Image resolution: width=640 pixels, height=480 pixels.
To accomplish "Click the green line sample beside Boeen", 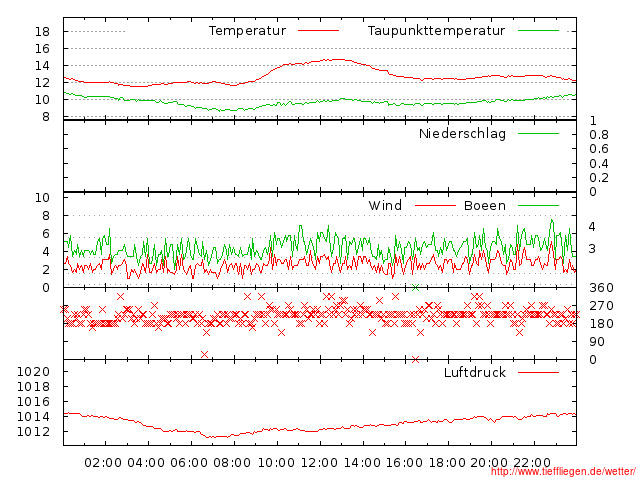I will pyautogui.click(x=538, y=205).
